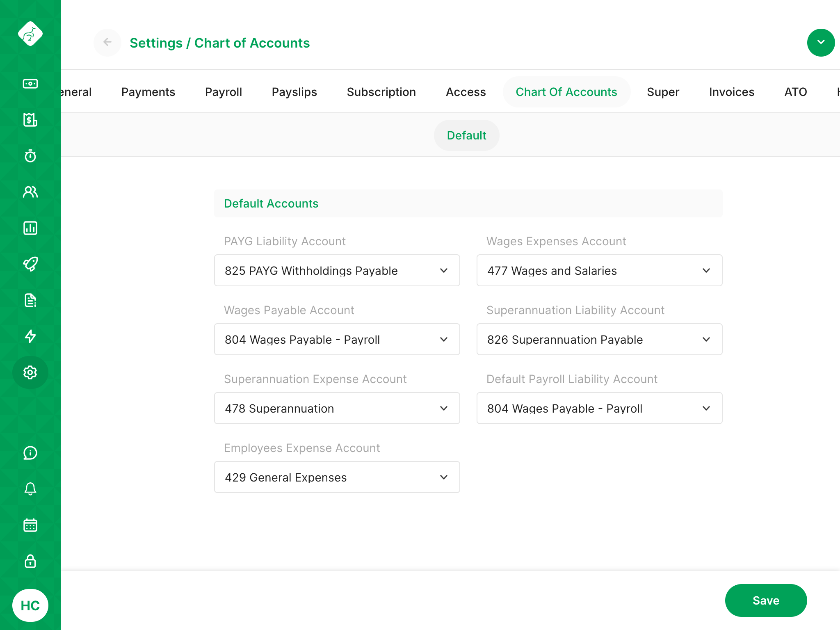
Task: Open the Super settings tab
Action: pos(663,92)
